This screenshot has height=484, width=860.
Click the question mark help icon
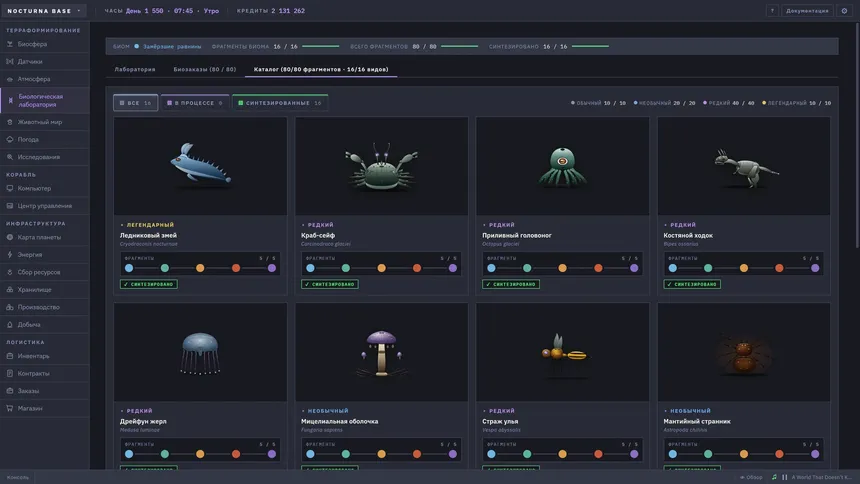pyautogui.click(x=772, y=10)
